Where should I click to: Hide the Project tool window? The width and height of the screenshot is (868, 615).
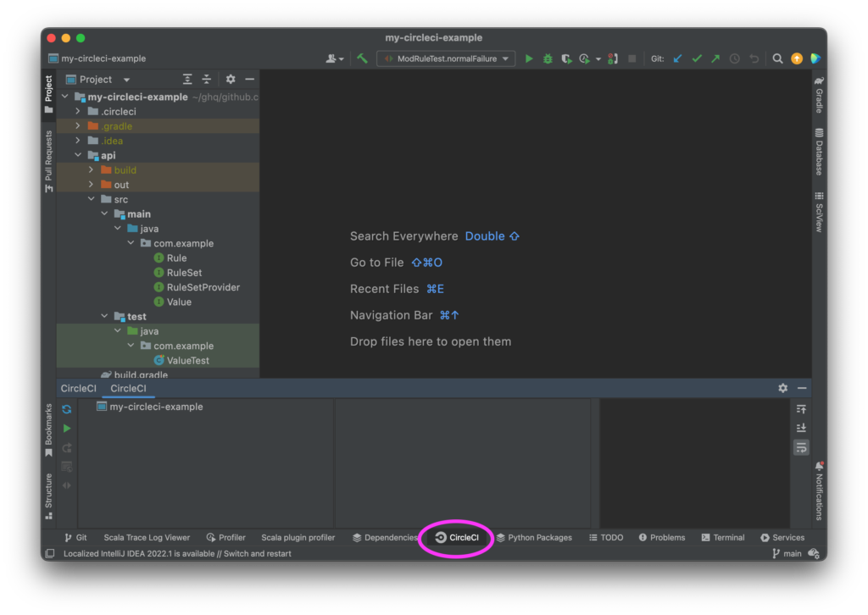click(x=250, y=80)
